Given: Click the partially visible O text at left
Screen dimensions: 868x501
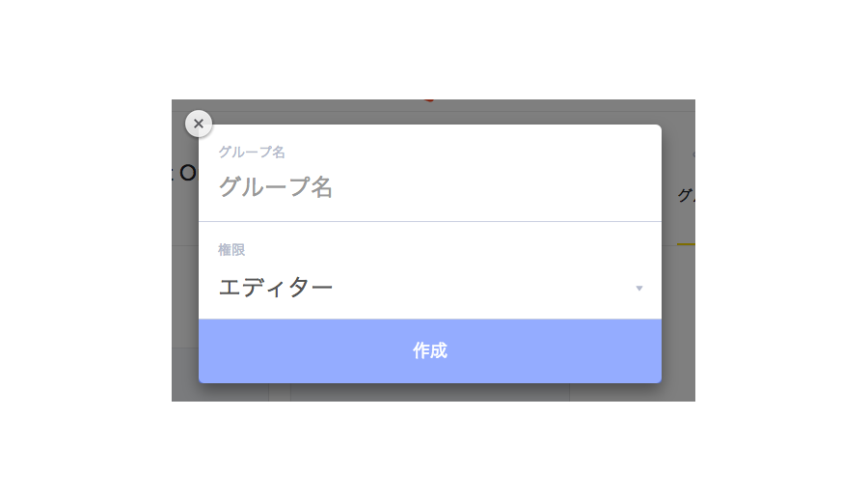Looking at the screenshot, I should click(188, 174).
